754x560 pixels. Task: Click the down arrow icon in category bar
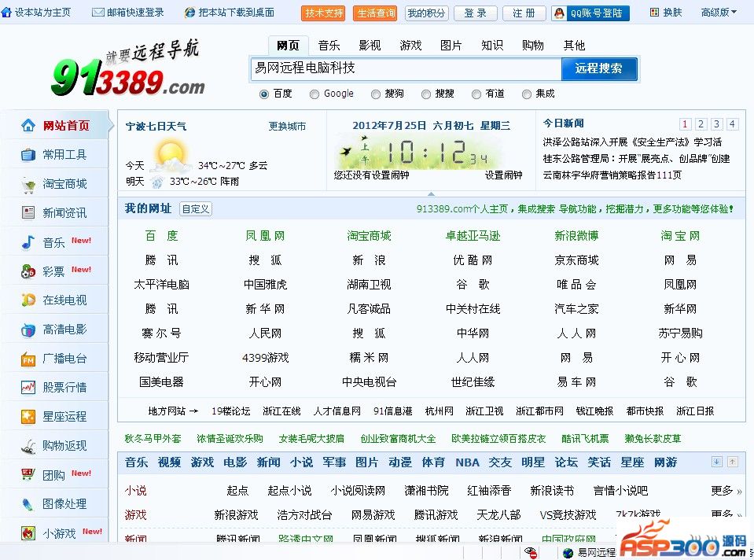pos(716,462)
